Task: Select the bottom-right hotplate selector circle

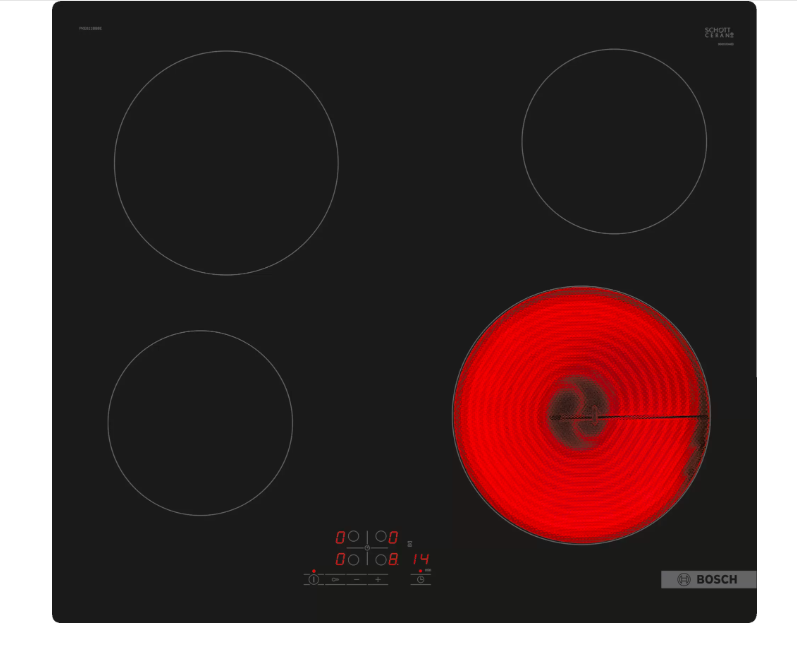Action: (x=380, y=560)
